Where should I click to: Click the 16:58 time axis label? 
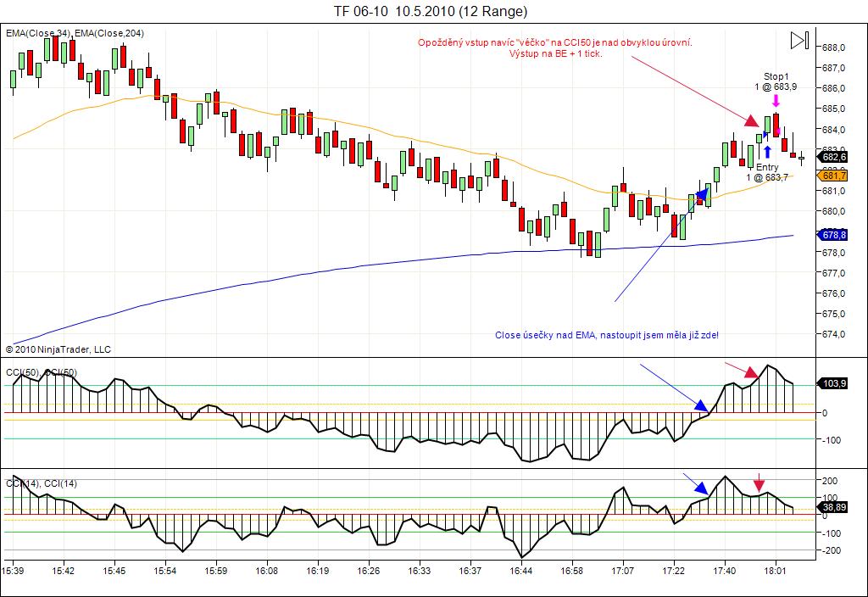click(572, 571)
